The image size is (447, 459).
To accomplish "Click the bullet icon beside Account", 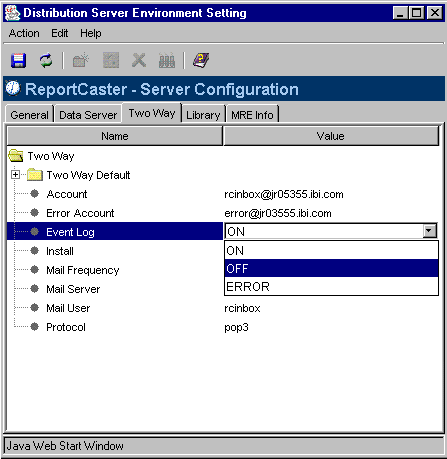I will pos(35,194).
